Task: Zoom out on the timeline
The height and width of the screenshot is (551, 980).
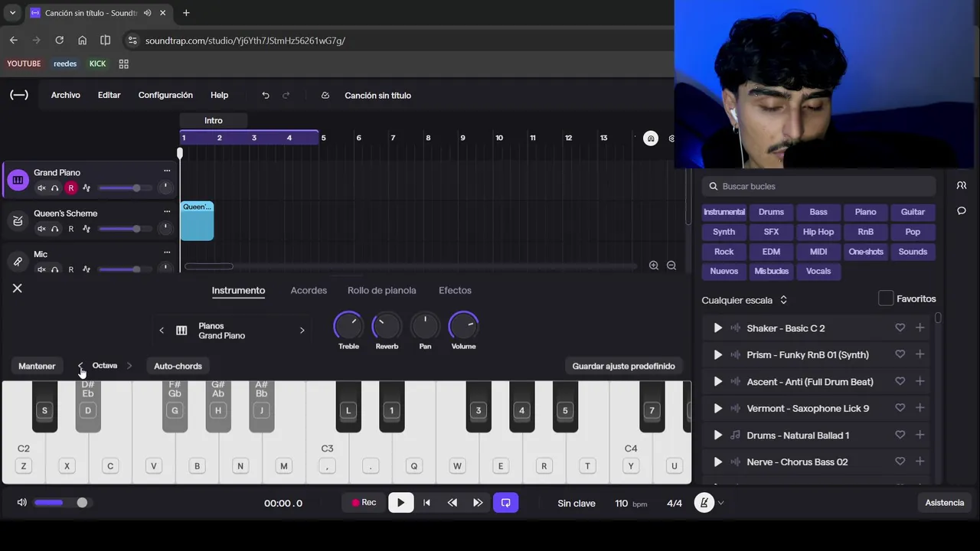Action: click(x=671, y=266)
